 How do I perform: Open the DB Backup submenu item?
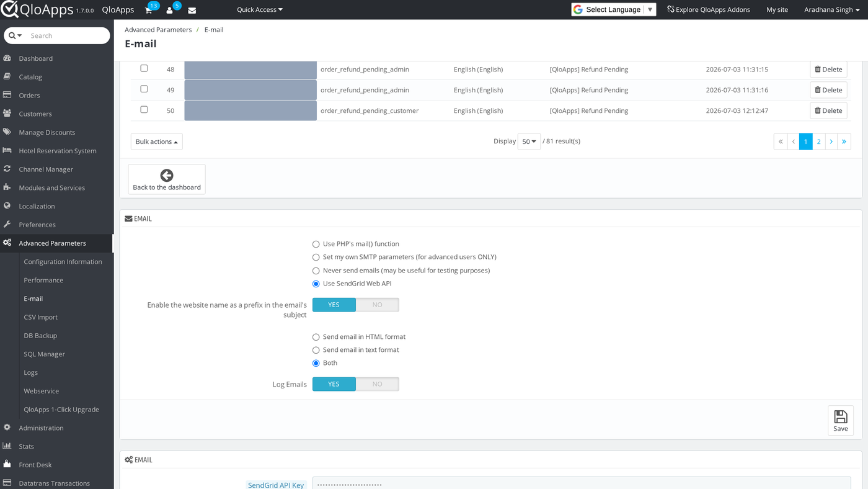pos(40,336)
